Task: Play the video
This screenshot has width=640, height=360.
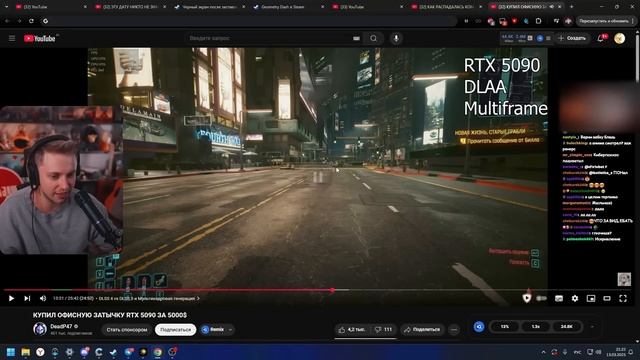Action: pyautogui.click(x=11, y=298)
